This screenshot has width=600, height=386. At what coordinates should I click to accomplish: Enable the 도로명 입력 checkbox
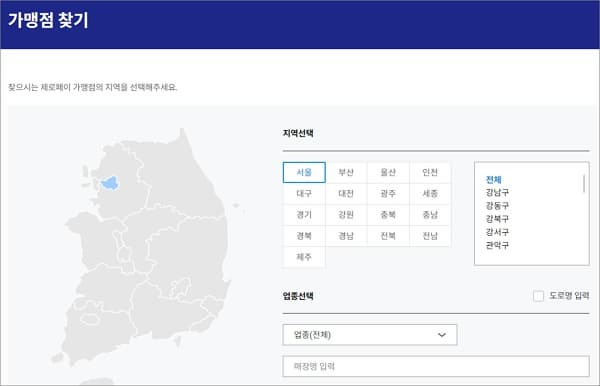coord(538,296)
